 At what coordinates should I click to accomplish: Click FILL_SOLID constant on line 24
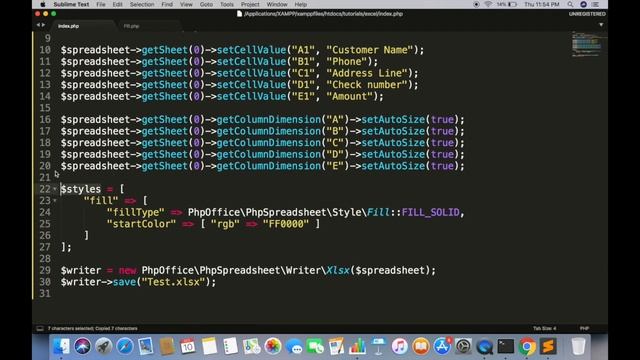click(430, 213)
